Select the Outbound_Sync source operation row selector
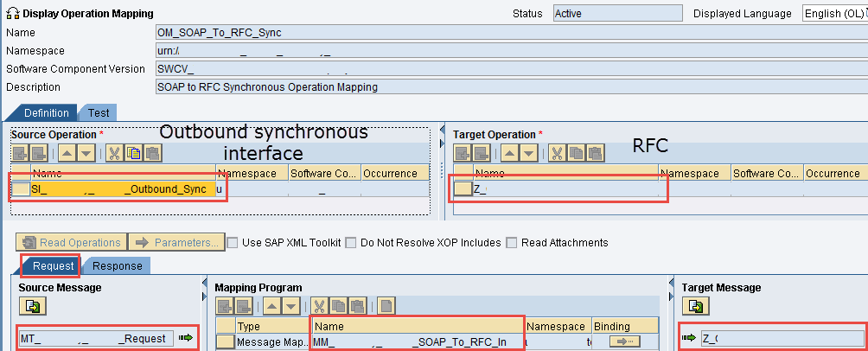Viewport: 868px width, 351px height. pos(21,189)
